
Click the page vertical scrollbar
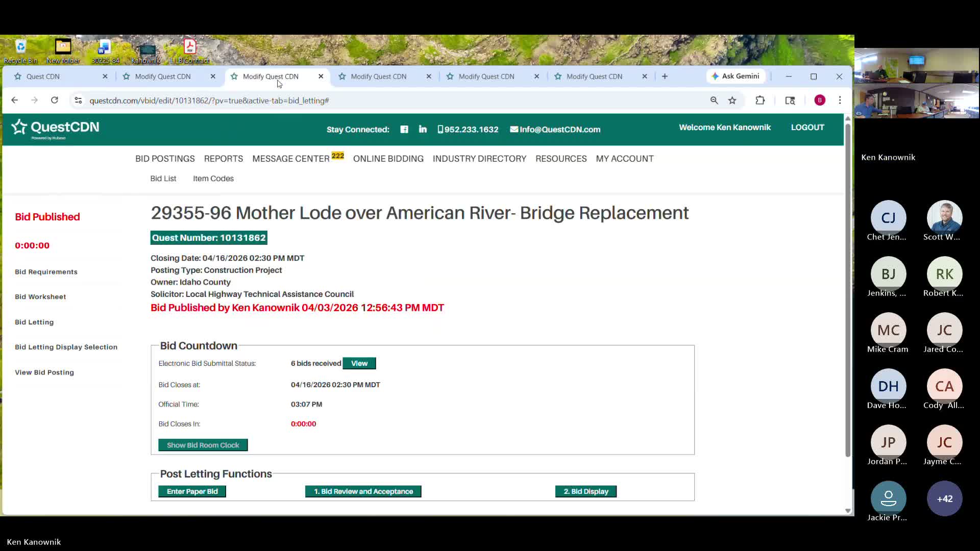point(848,290)
